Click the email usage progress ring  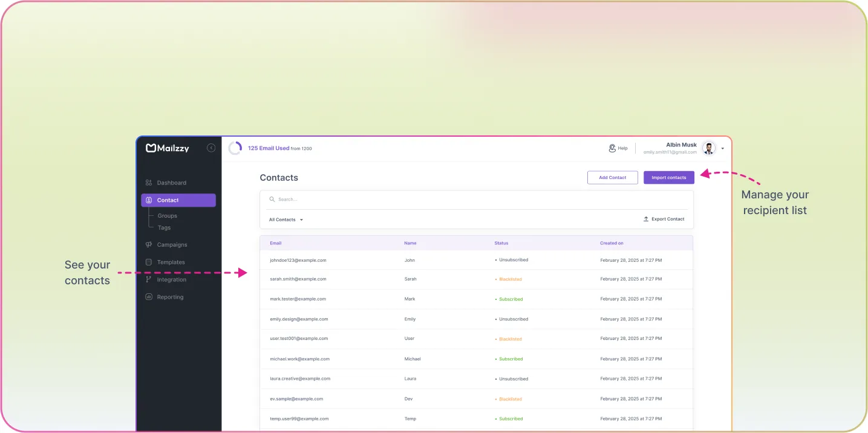tap(235, 148)
